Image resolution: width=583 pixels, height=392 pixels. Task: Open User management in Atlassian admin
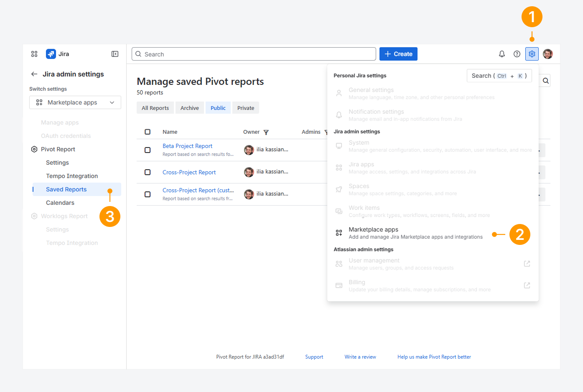tap(433, 264)
